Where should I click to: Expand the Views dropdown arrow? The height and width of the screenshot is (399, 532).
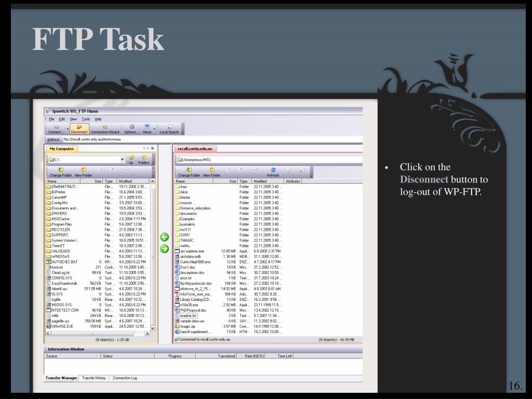(x=155, y=129)
